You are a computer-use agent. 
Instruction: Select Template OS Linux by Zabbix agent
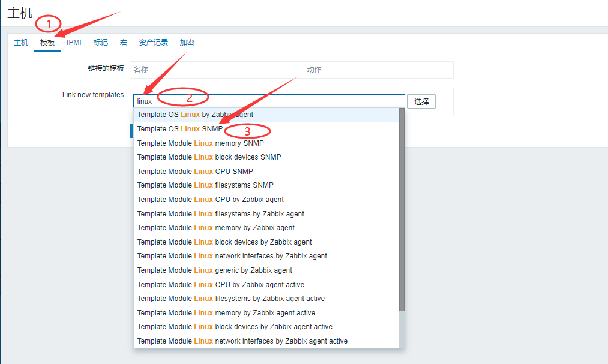coord(266,115)
